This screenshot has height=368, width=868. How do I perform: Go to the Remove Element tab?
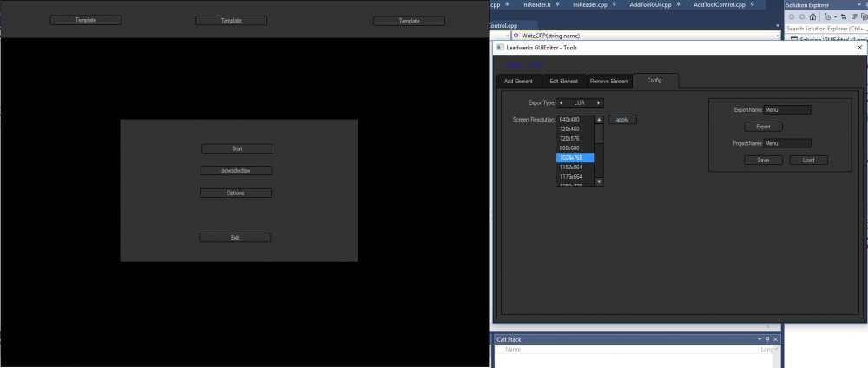point(608,82)
